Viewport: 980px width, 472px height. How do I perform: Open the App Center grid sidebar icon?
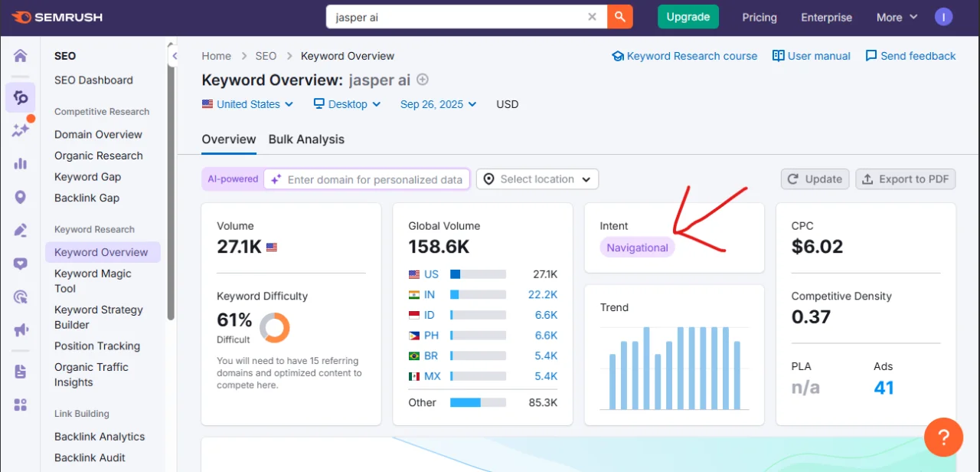21,405
